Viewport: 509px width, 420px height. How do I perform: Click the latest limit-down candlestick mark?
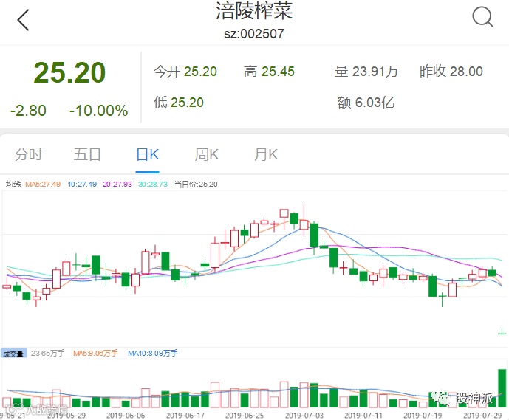[502, 331]
